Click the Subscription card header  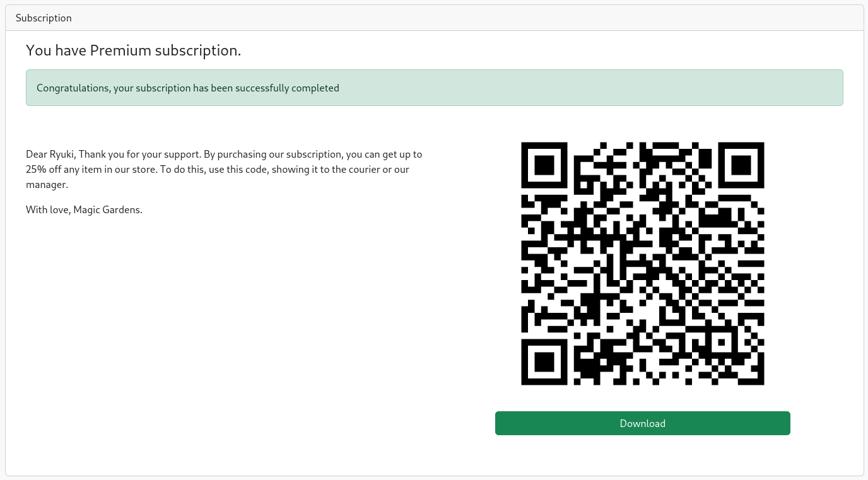[435, 18]
